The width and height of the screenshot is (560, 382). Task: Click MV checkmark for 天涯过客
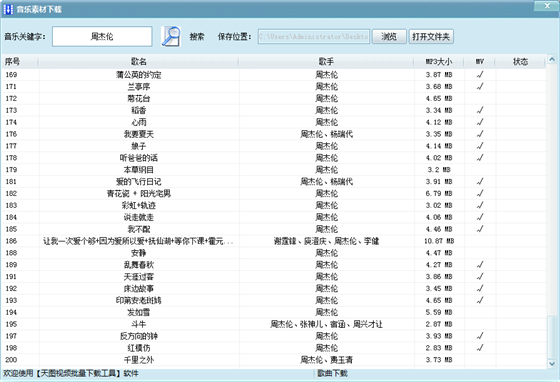(480, 276)
